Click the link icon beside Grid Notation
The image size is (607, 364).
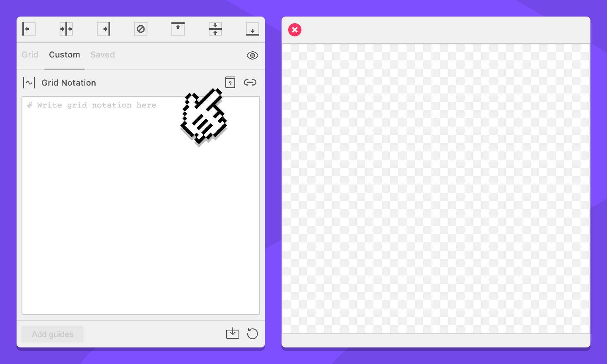click(250, 82)
